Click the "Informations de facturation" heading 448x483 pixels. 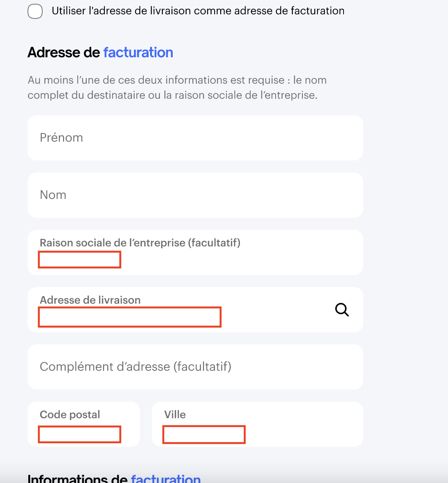(x=114, y=478)
